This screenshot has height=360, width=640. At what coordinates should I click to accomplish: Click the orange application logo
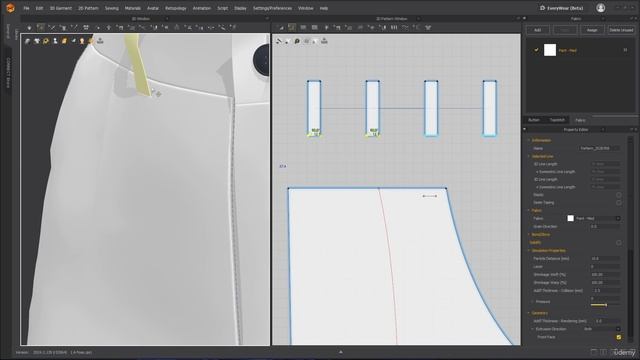point(10,8)
